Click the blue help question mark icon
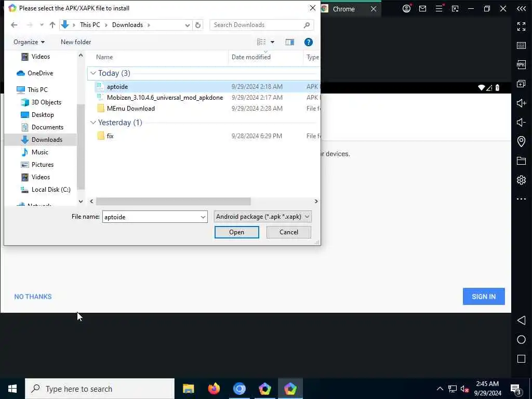Viewport: 532px width, 399px height. click(309, 42)
